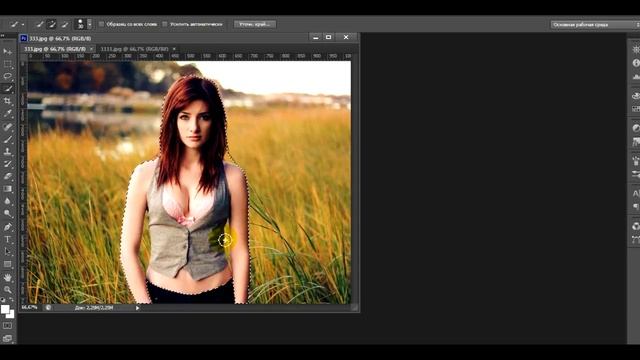640x360 pixels.
Task: Open the brush picker dropdown arrow
Action: [89, 24]
